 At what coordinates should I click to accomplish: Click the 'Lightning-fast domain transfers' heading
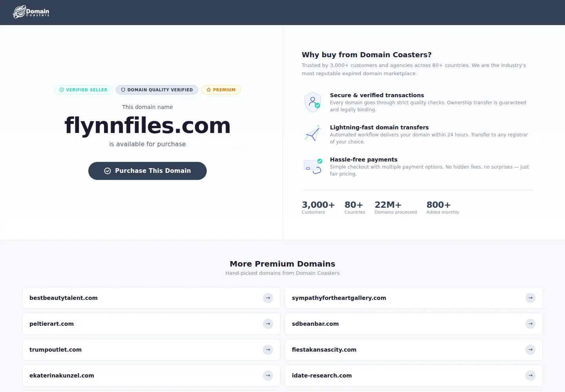point(379,127)
